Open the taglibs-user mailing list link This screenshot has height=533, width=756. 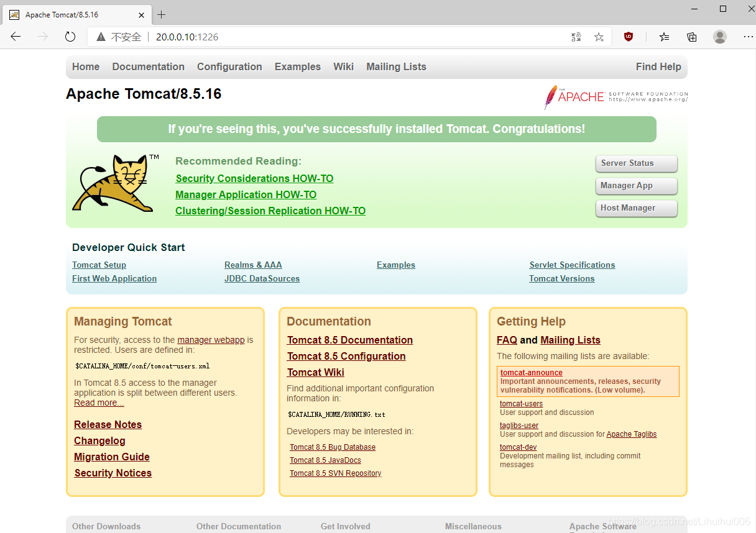pyautogui.click(x=519, y=426)
